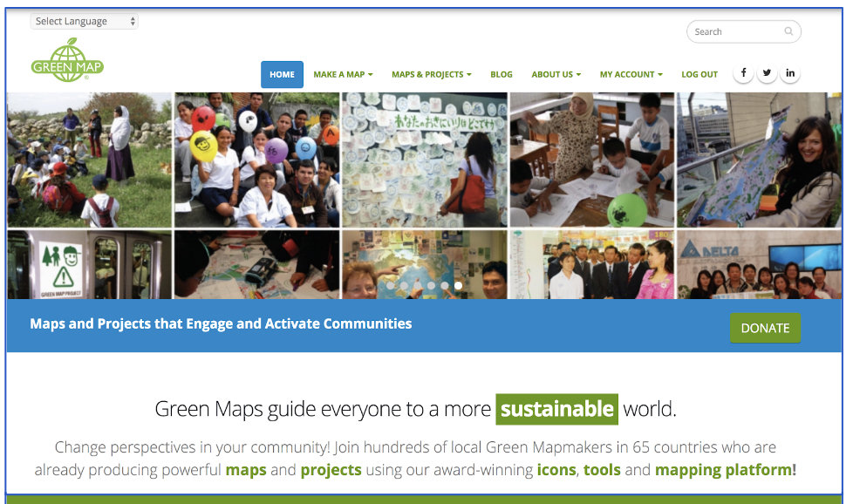Click the photo of Japanese wall display

click(425, 160)
